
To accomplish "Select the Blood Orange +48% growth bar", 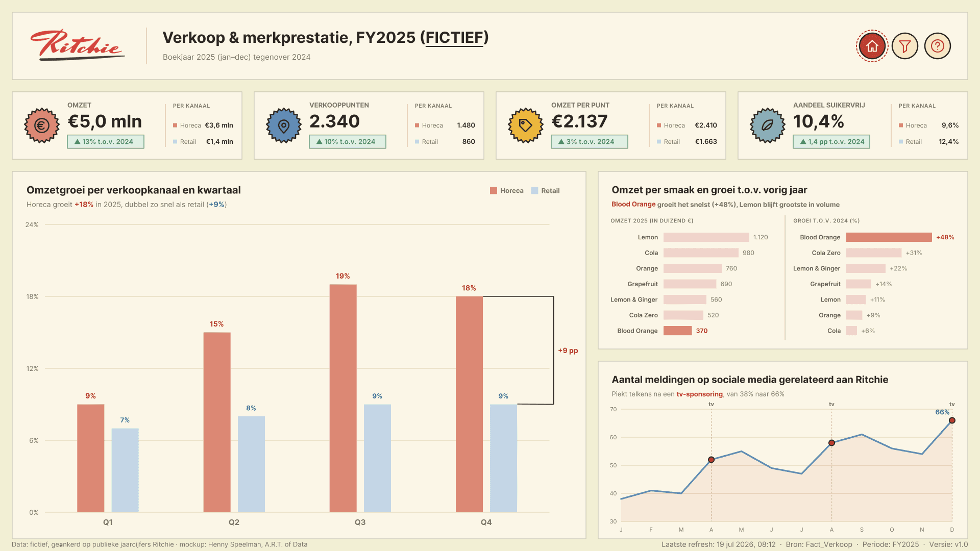I will (x=889, y=237).
